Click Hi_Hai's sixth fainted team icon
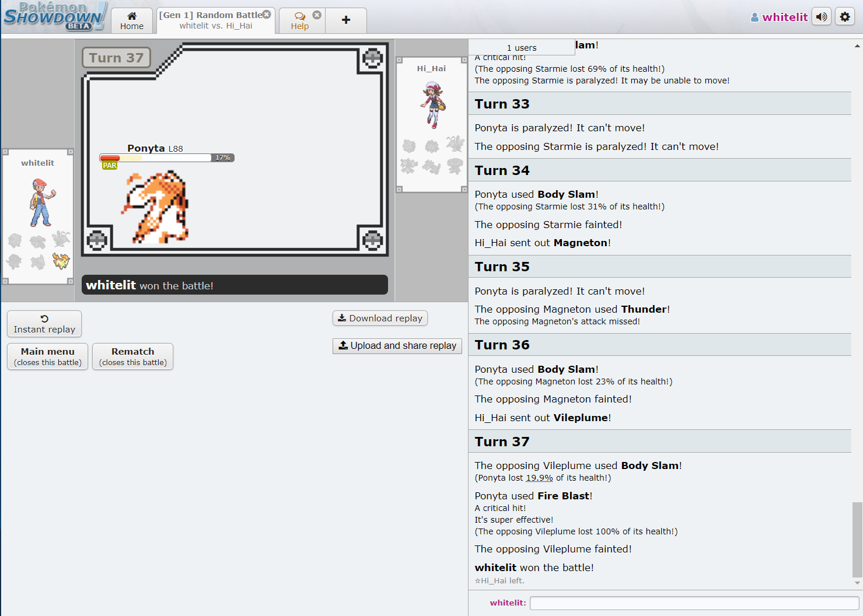Viewport: 863px width, 616px height. 455,166
